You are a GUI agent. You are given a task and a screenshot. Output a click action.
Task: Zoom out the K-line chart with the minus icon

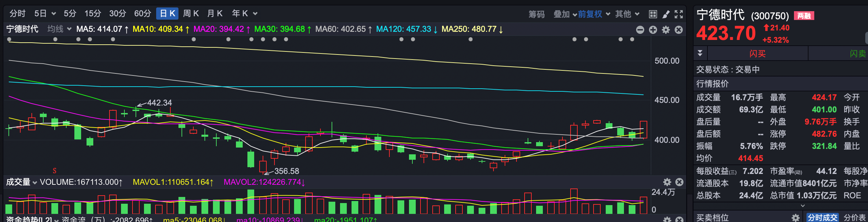pos(640,30)
